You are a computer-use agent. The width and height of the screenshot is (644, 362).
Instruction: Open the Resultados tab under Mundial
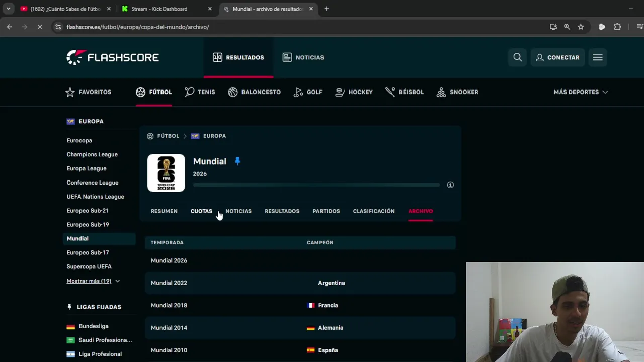coord(282,211)
